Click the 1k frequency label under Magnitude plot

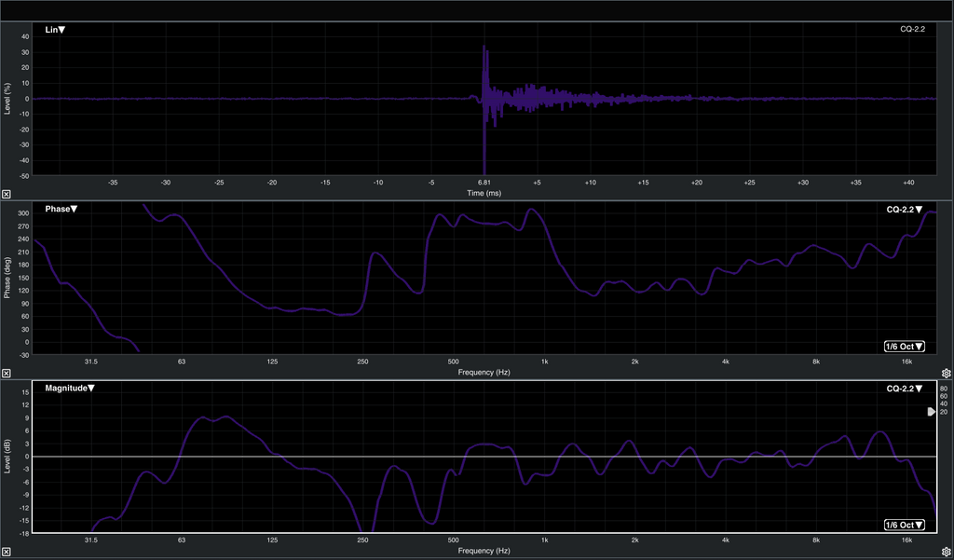tap(544, 540)
